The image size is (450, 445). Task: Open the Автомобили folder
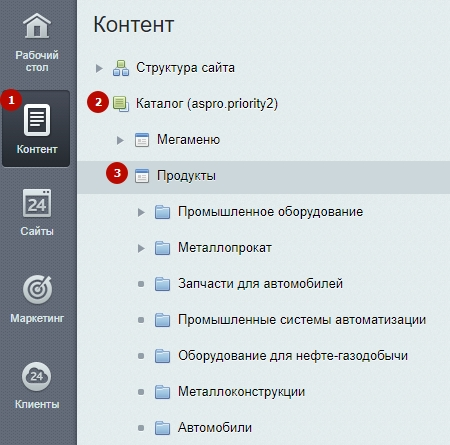tap(215, 428)
